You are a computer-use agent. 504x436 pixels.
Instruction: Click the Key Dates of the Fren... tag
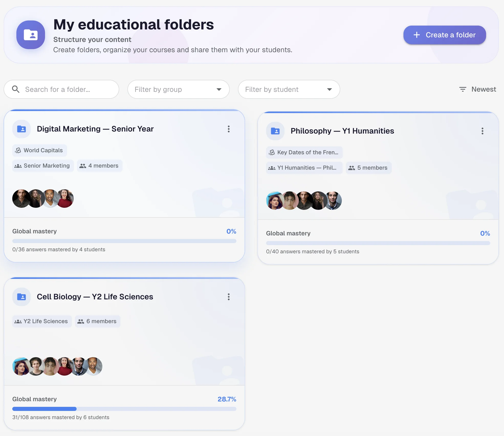tap(304, 152)
